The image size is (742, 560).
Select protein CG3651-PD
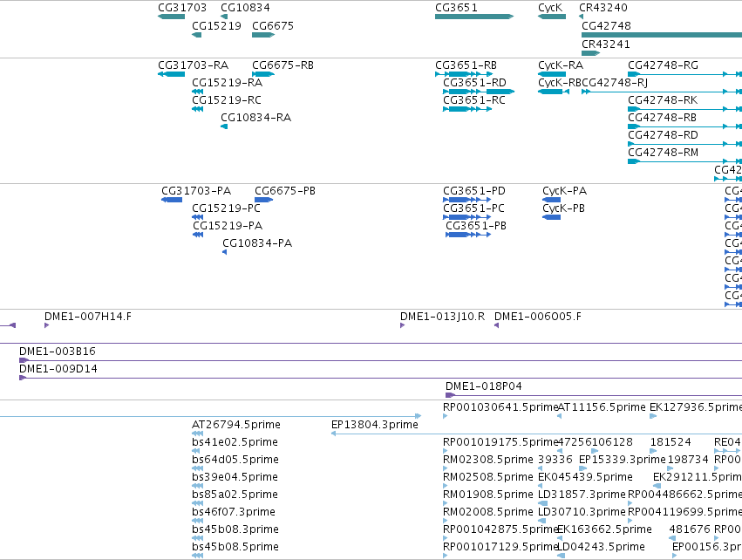(466, 200)
